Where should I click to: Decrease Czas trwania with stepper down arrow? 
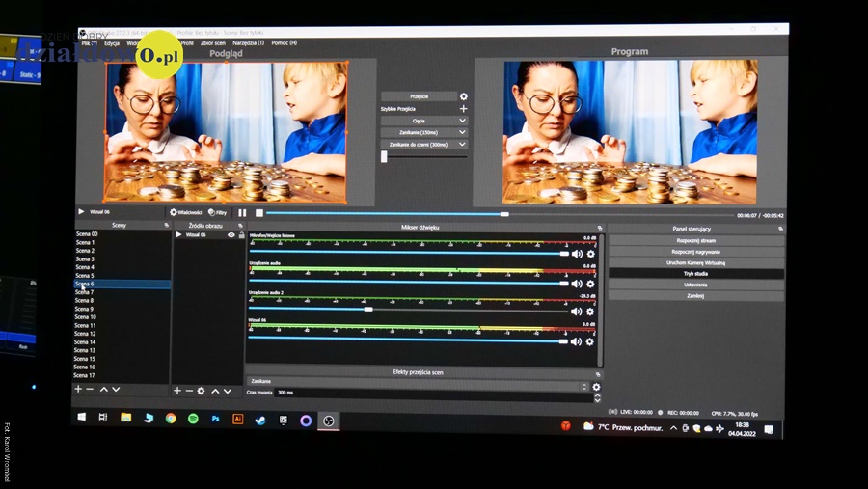597,400
